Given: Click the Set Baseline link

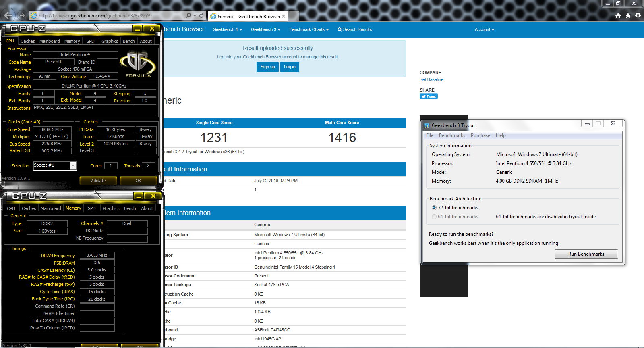Looking at the screenshot, I should point(431,80).
